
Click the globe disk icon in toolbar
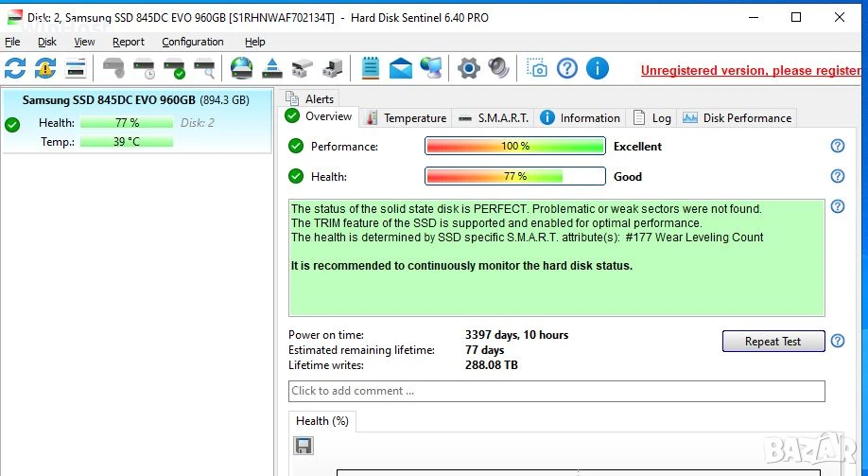pos(241,68)
